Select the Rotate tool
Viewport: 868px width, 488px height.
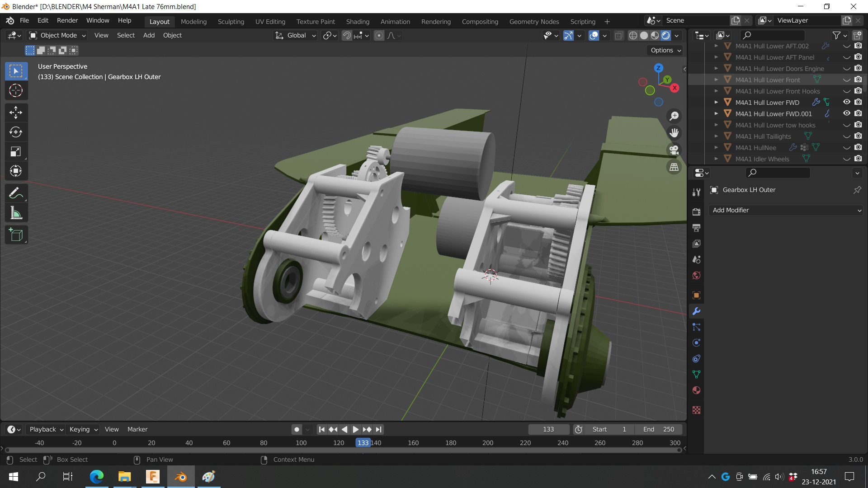[x=16, y=132]
